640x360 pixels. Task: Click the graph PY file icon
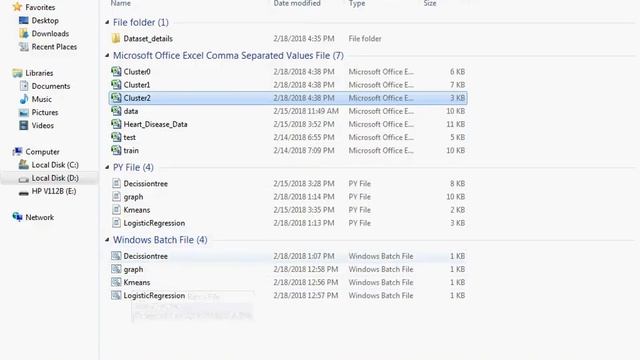click(x=116, y=197)
